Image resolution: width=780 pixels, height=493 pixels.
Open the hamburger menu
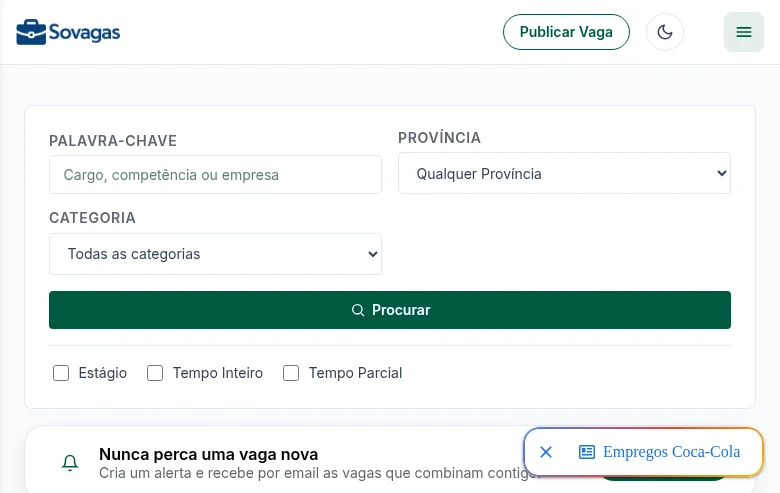tap(744, 32)
